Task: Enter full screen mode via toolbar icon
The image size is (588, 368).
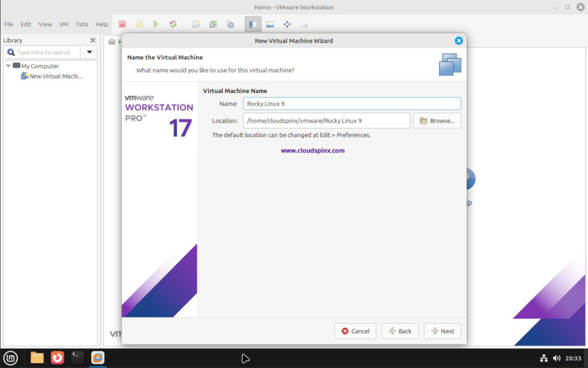Action: (x=287, y=24)
